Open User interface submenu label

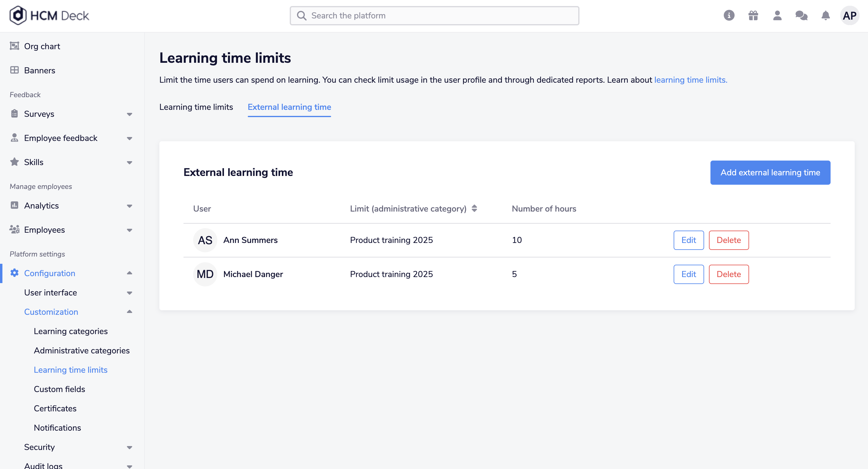[x=50, y=292]
